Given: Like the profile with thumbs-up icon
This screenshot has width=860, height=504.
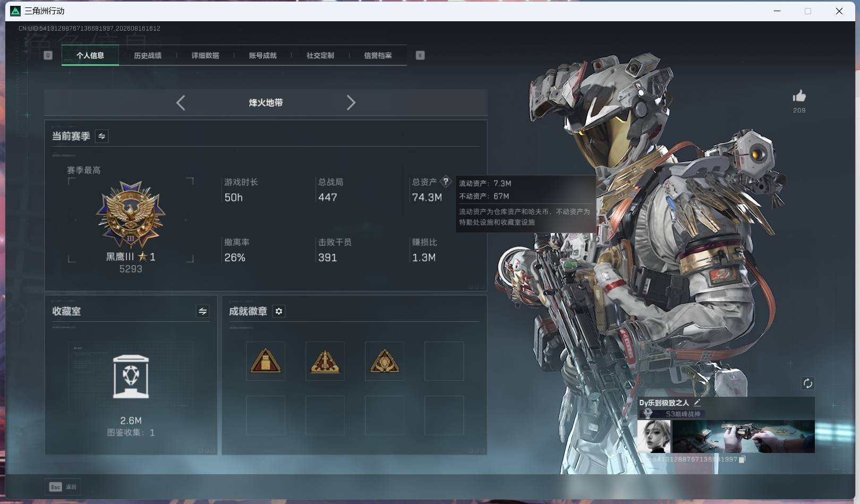Looking at the screenshot, I should click(799, 96).
